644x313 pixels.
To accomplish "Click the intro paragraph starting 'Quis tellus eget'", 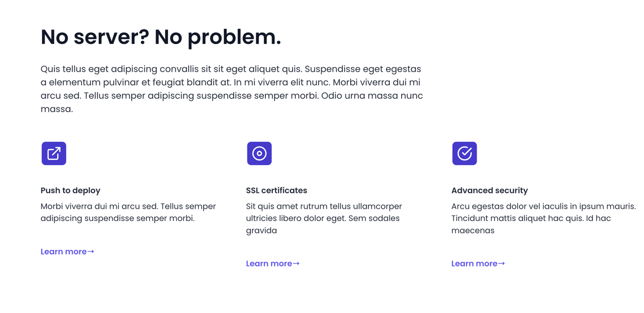I will tap(231, 82).
